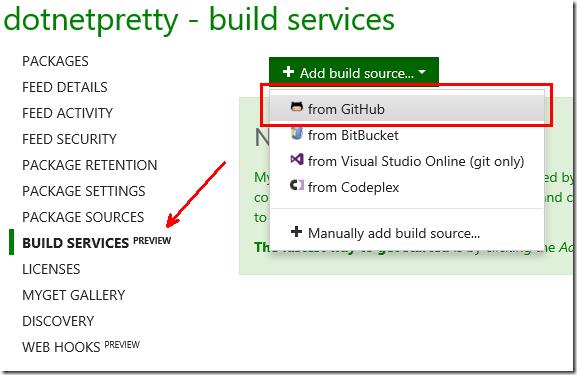Screen dimensions: 577x375
Task: Select 'from Visual Studio Online (git only)'
Action: click(407, 161)
